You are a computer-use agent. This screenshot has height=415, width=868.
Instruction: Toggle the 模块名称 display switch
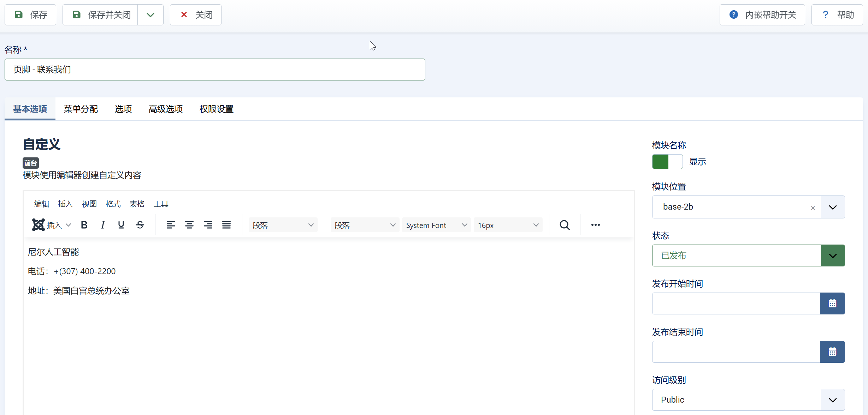tap(667, 162)
